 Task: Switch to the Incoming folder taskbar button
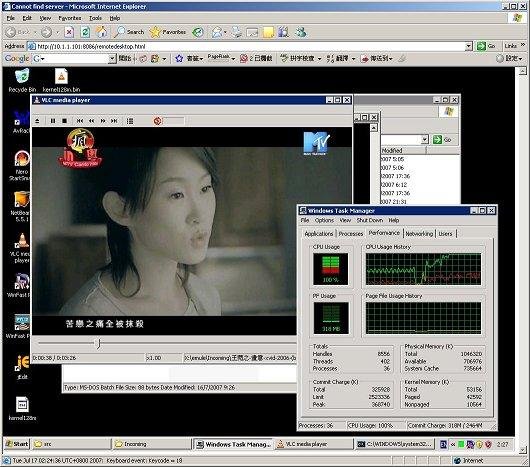tap(151, 444)
